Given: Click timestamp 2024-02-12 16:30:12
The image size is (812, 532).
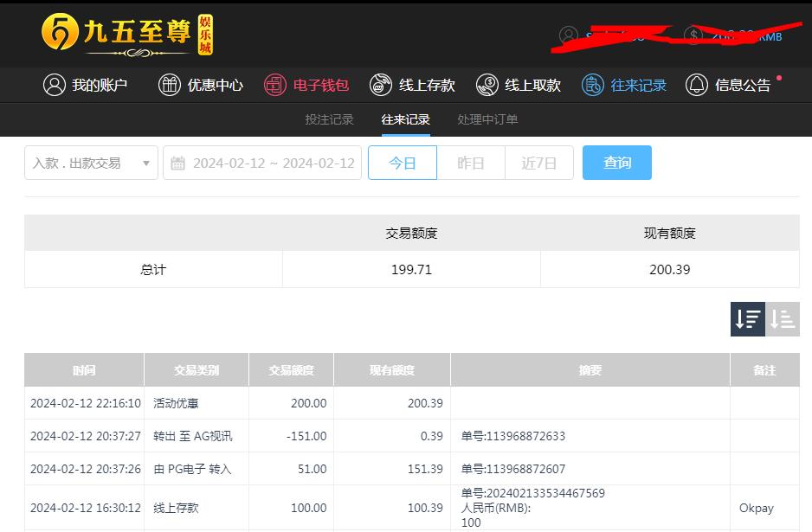Looking at the screenshot, I should coord(86,508).
